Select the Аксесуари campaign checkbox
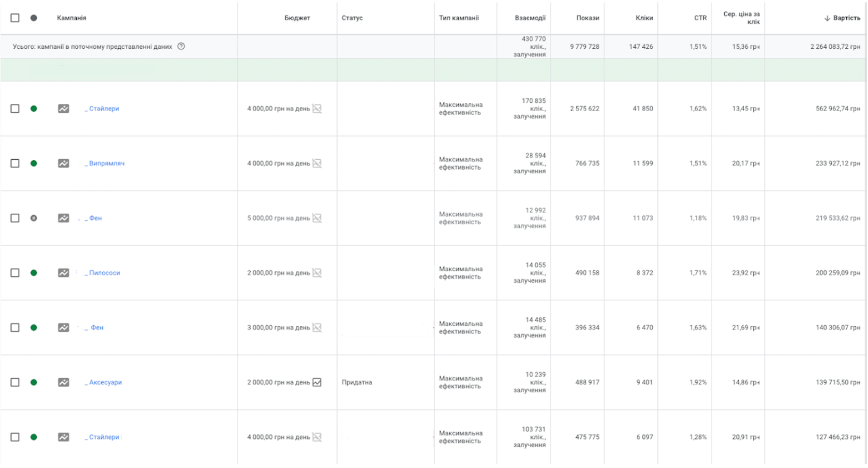Image resolution: width=868 pixels, height=468 pixels. (x=15, y=382)
